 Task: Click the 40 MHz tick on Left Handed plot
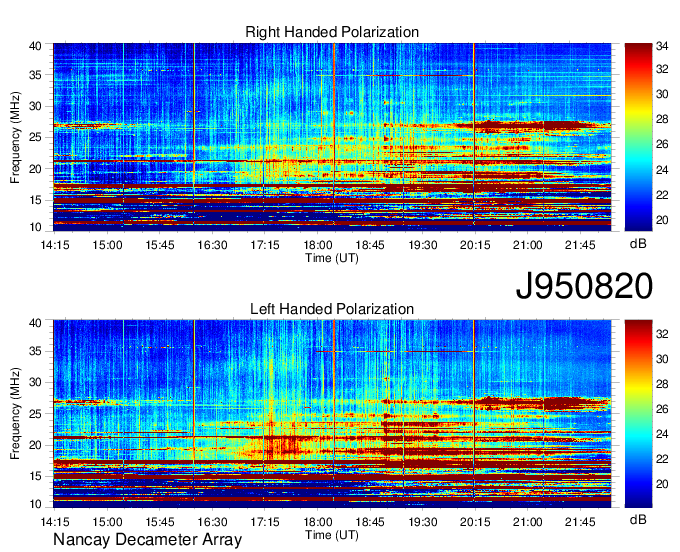coord(35,323)
